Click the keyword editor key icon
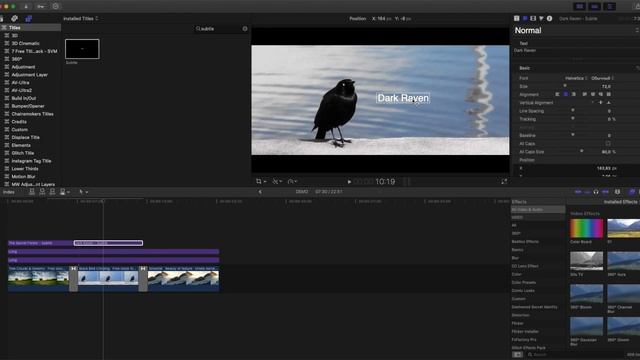Viewport: 640px width, 360px height. [x=40, y=7]
